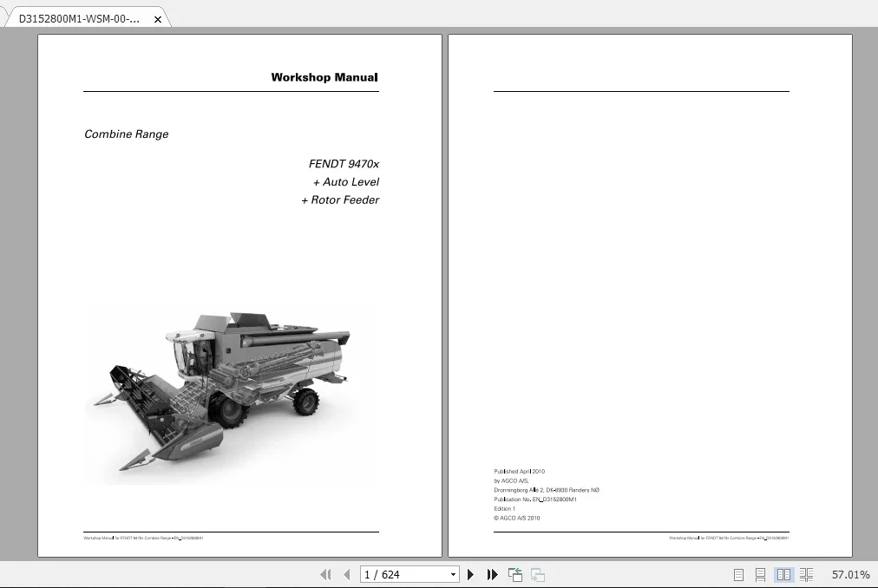This screenshot has height=588, width=878.
Task: Switch to continuous facing pages layout
Action: tap(806, 575)
